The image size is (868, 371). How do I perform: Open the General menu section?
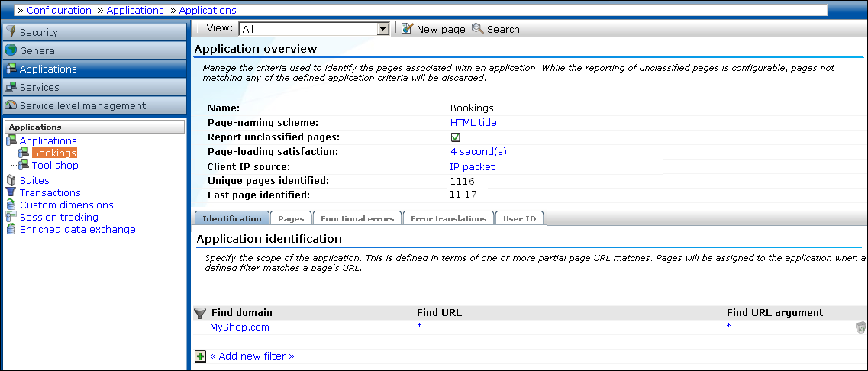[95, 50]
